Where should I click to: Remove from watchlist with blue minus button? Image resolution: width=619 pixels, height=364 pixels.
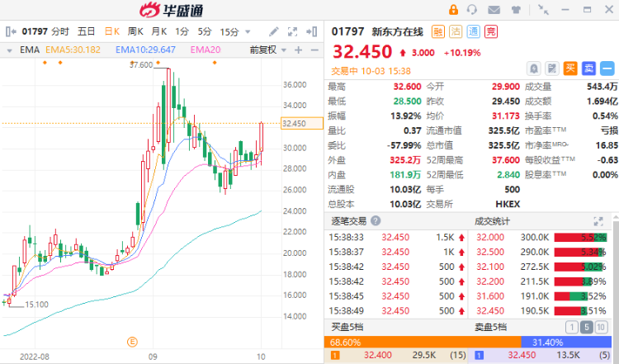point(607,69)
